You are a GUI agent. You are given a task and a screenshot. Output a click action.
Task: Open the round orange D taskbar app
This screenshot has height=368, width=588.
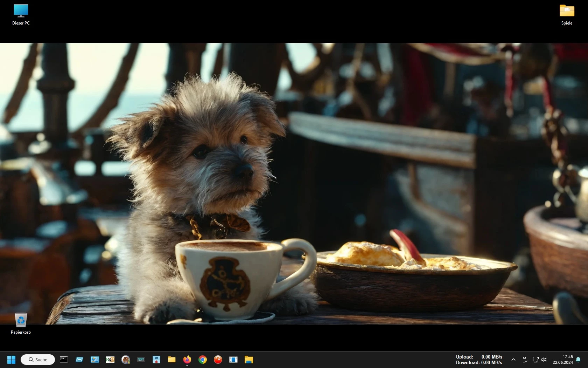(126, 360)
